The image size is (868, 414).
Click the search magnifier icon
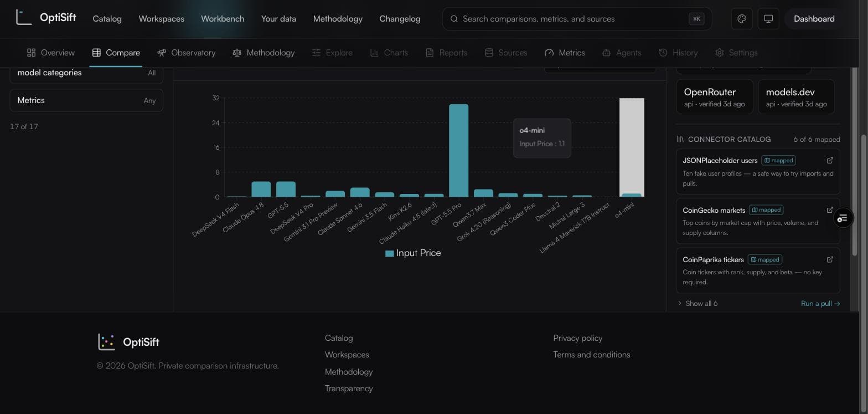pyautogui.click(x=454, y=19)
